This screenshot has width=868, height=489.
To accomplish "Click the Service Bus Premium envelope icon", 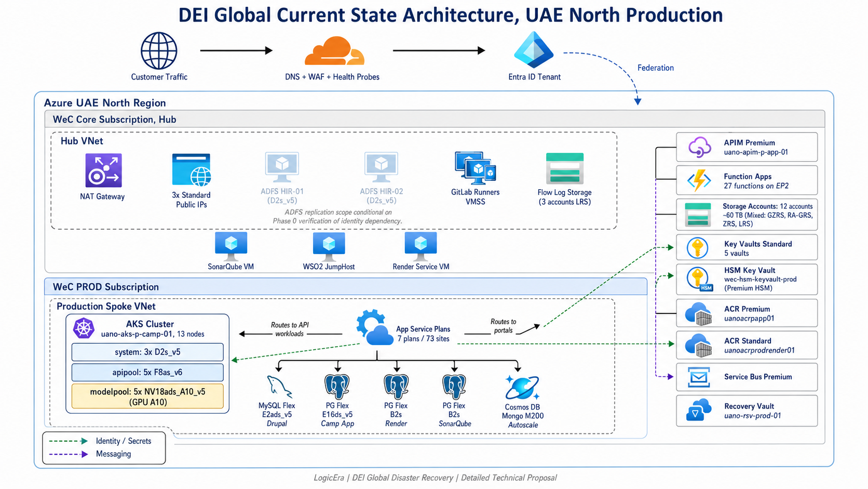I will (x=699, y=377).
